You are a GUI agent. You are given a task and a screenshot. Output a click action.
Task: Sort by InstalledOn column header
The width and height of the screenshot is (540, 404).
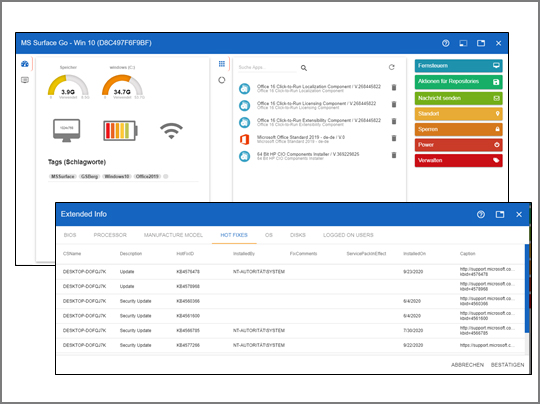tap(415, 254)
